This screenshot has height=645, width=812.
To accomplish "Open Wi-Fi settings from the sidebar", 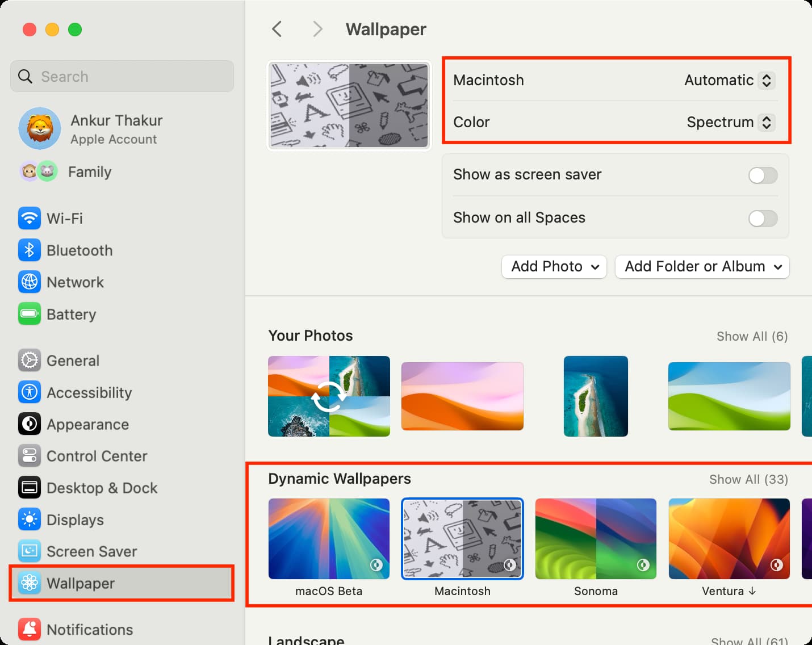I will (x=64, y=218).
